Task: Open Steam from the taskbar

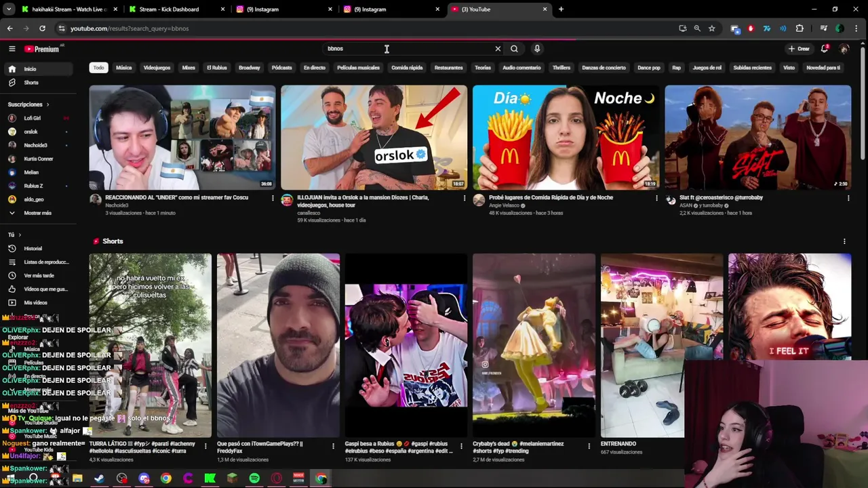Action: [x=100, y=479]
